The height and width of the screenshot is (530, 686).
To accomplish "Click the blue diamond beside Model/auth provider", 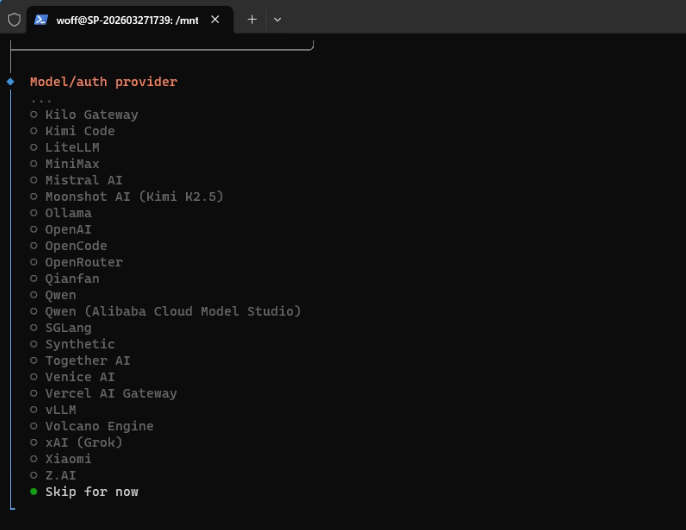I will 10,81.
